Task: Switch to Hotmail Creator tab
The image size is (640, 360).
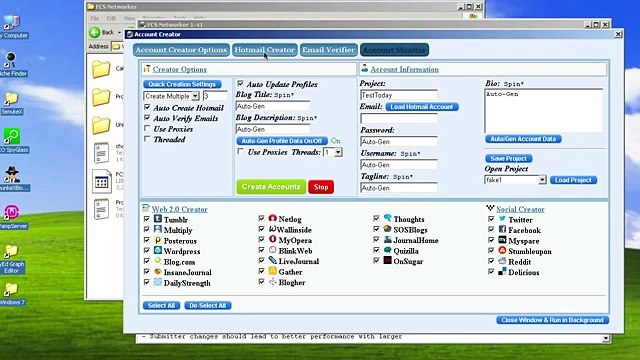Action: pos(265,50)
